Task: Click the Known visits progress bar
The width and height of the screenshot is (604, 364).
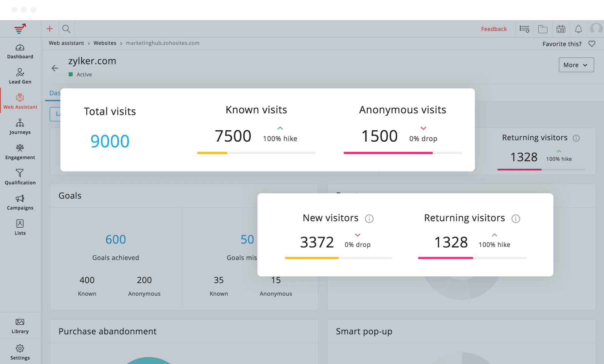Action: coord(256,153)
